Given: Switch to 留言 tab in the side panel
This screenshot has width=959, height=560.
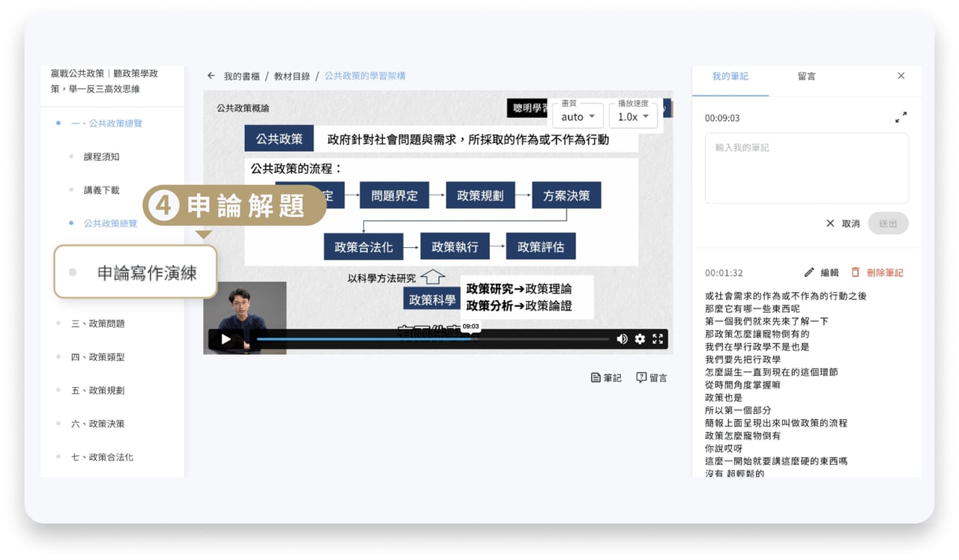Looking at the screenshot, I should pos(807,76).
